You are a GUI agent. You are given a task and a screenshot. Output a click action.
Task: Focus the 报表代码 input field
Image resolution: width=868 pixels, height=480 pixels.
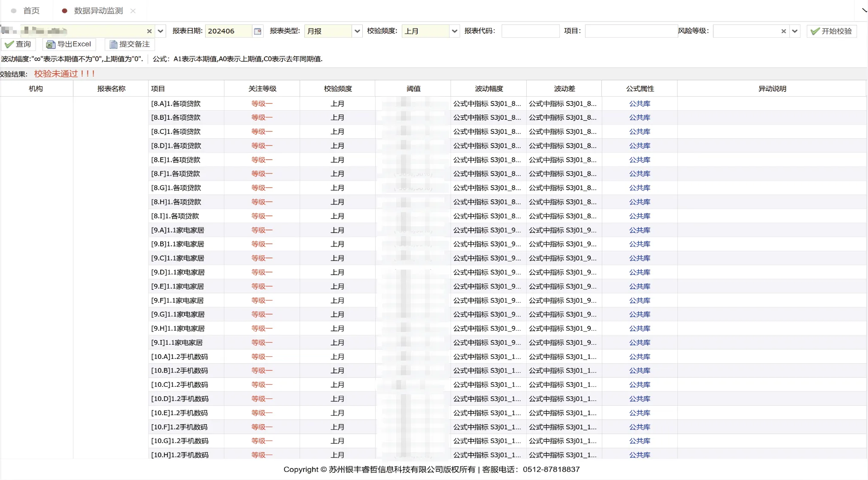point(530,31)
